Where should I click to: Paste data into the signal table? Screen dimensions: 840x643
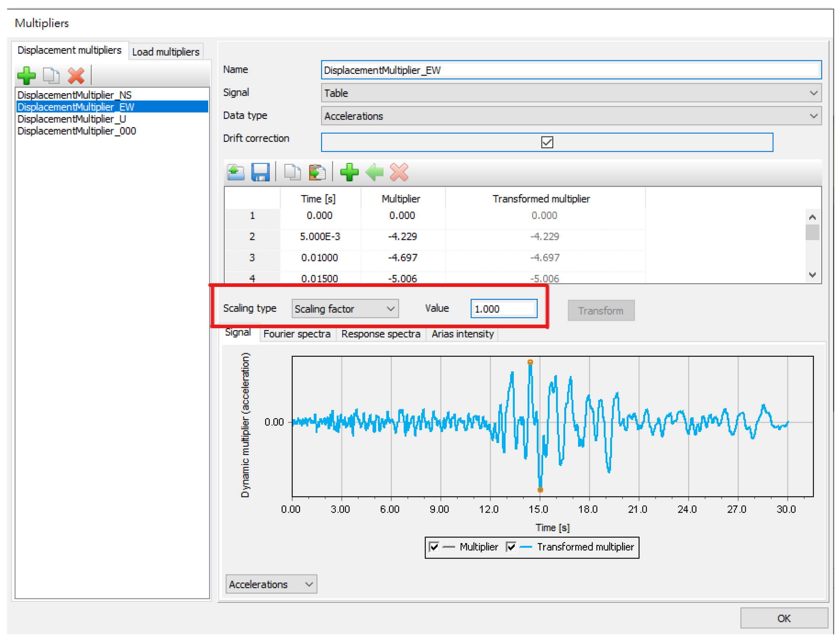317,173
